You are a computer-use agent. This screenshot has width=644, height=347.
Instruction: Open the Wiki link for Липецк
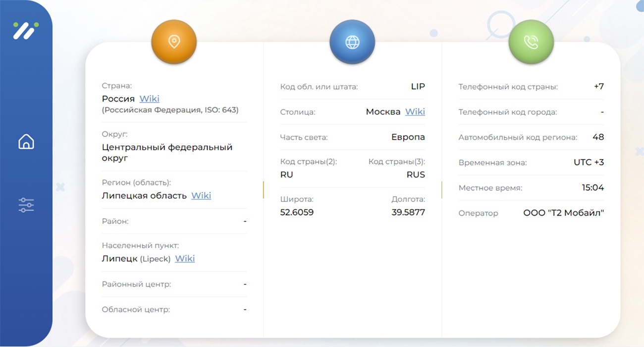click(185, 258)
